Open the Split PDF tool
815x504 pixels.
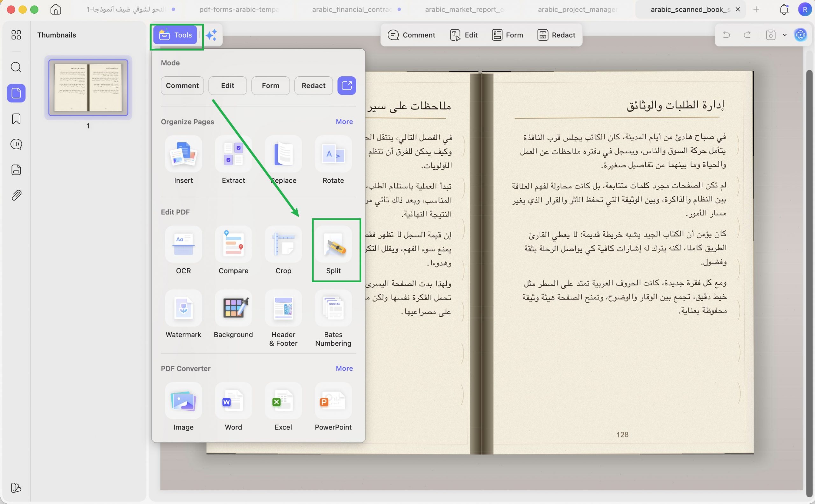pyautogui.click(x=333, y=250)
